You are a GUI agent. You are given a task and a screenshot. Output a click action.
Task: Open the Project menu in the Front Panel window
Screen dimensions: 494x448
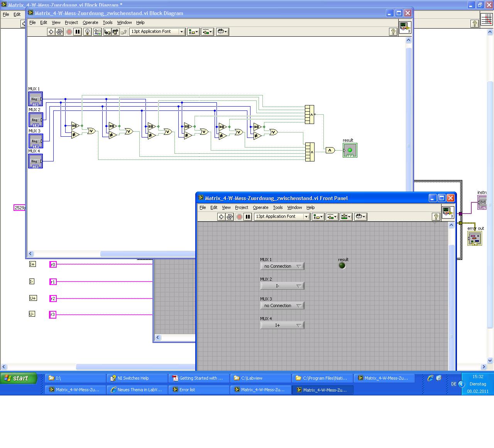point(242,207)
